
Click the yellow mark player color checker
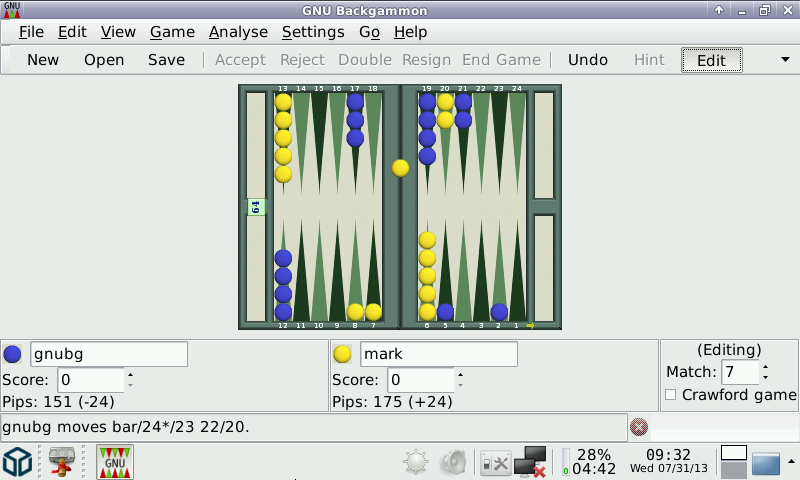pyautogui.click(x=342, y=354)
